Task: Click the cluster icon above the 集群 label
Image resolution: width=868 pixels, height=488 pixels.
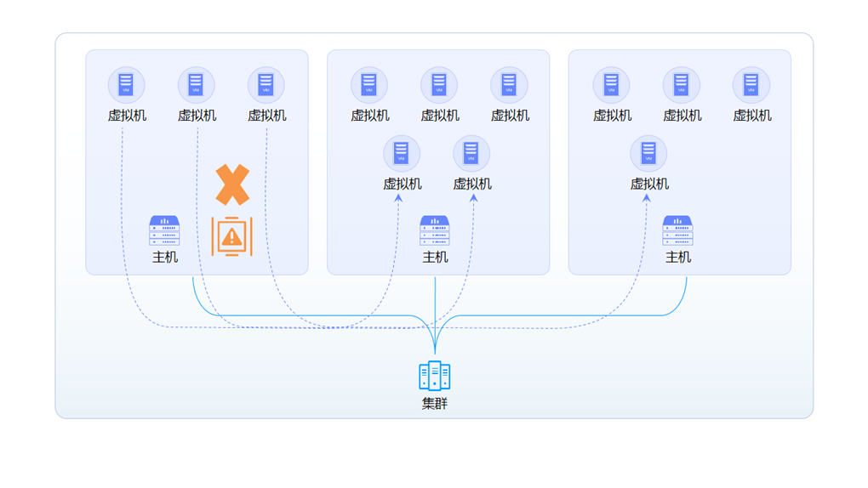Action: [434, 376]
